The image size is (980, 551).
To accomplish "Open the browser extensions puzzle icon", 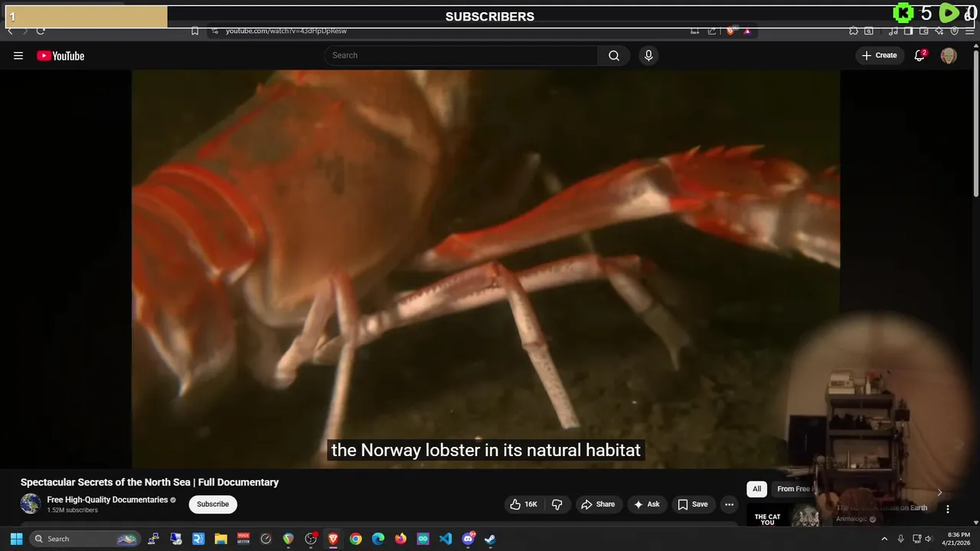I will (x=854, y=31).
